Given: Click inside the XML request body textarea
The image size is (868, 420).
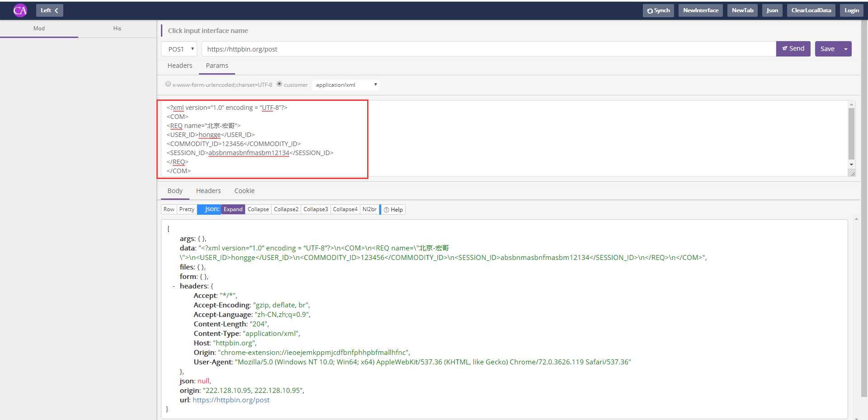Looking at the screenshot, I should [x=504, y=138].
